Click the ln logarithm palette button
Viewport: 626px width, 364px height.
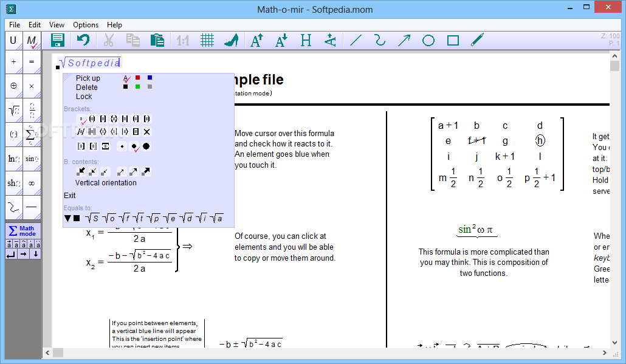pyautogui.click(x=14, y=159)
